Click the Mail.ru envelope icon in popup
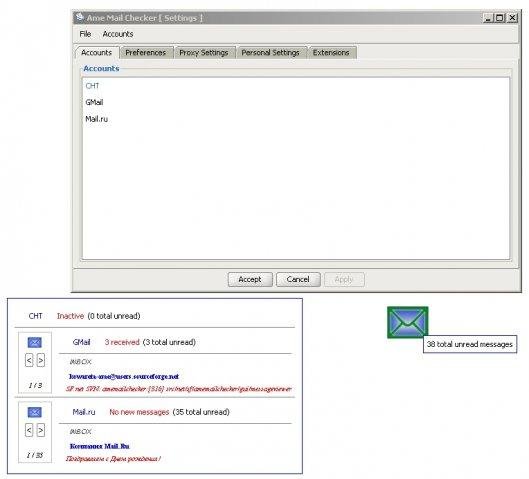529x479 pixels. pyautogui.click(x=34, y=413)
